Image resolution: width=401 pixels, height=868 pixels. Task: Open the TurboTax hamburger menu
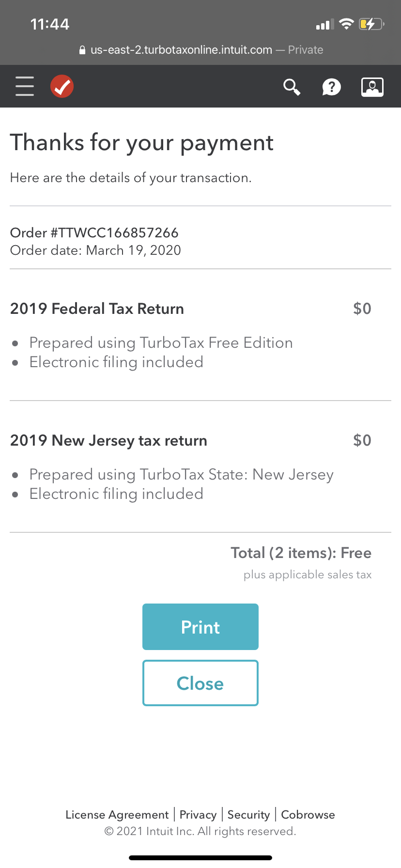point(24,86)
